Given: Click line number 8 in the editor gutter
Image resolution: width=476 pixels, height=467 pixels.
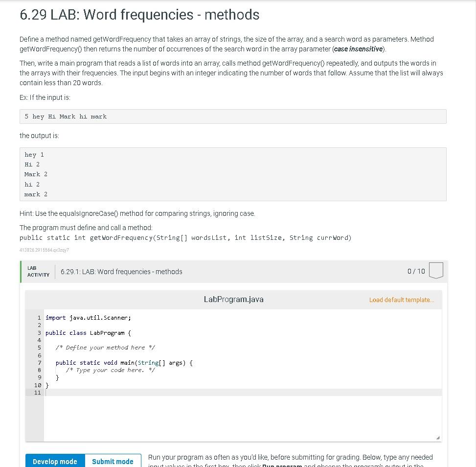Looking at the screenshot, I should click(39, 370).
